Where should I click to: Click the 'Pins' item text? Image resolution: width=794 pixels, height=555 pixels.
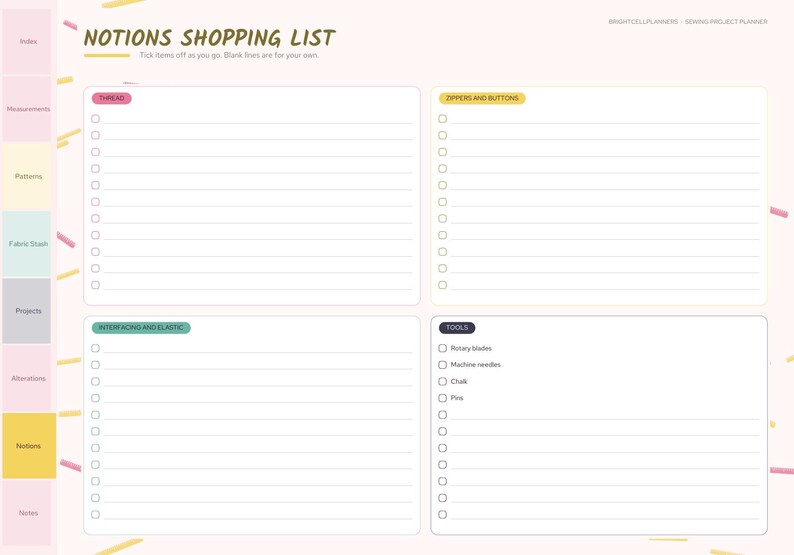point(457,398)
